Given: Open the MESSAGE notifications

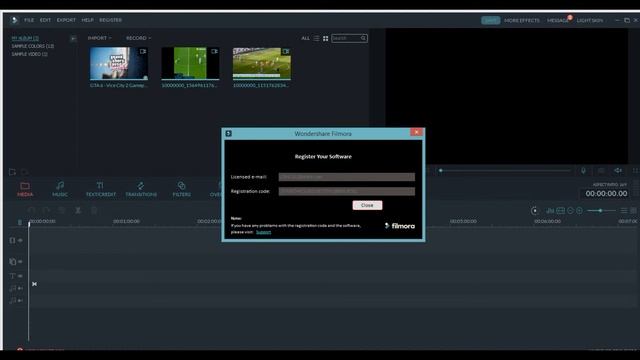Looking at the screenshot, I should coord(558,20).
